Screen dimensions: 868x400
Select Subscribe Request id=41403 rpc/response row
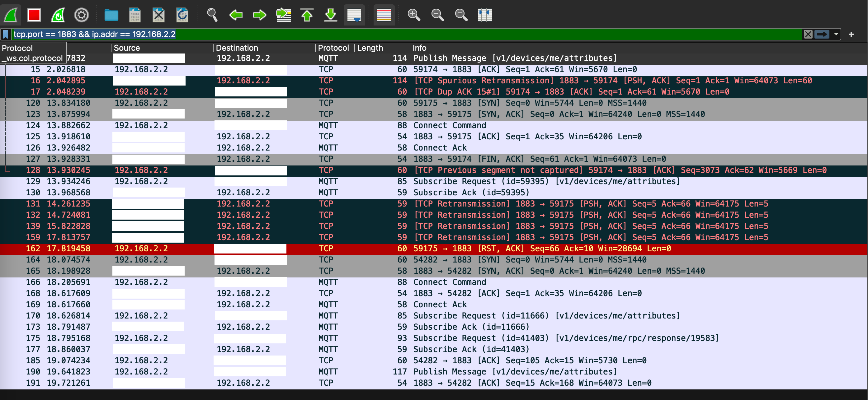click(434, 338)
